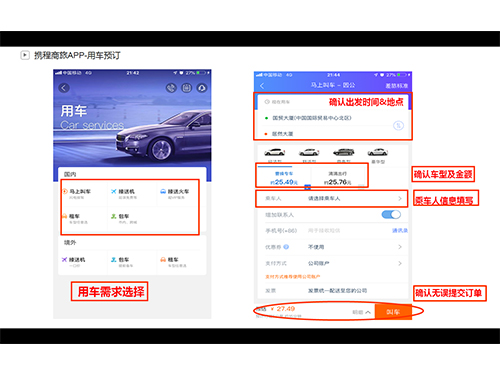Tap the orange 叫车 submit button
The height and width of the screenshot is (375, 500).
(393, 312)
